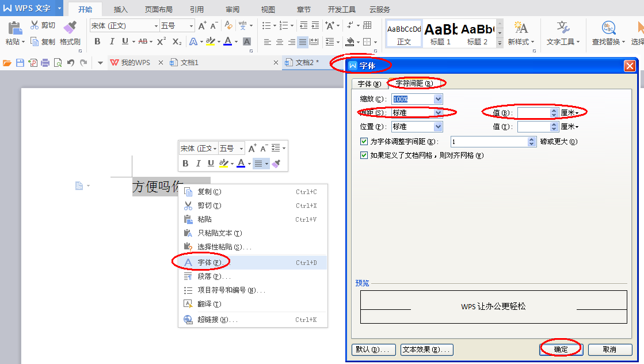Image resolution: width=644 pixels, height=364 pixels.
Task: Click the 文本效果(E)... button
Action: click(427, 350)
